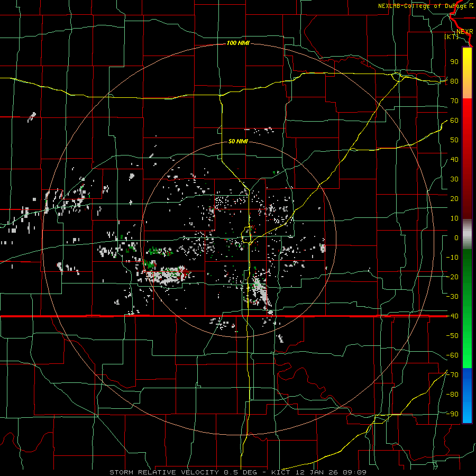Click the "-70" velocity scale label
476x476 pixels.
[x=452, y=375]
